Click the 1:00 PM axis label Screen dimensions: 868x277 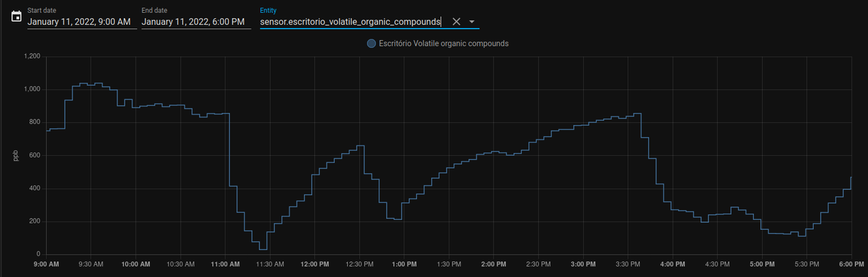pos(404,264)
